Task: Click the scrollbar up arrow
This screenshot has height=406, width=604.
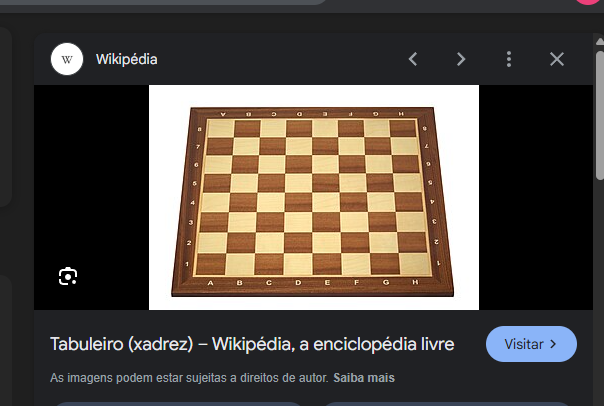Action: click(x=600, y=42)
